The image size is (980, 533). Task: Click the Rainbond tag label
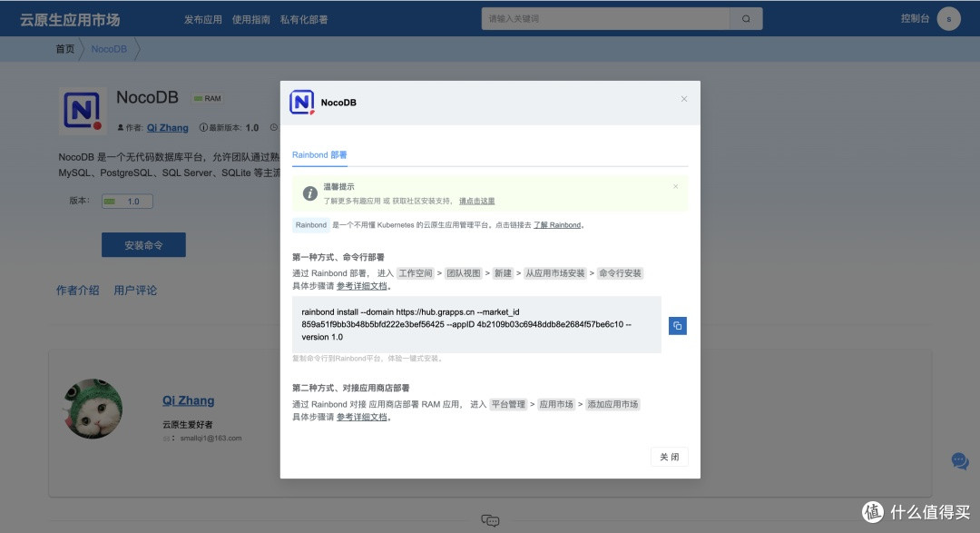pos(311,225)
